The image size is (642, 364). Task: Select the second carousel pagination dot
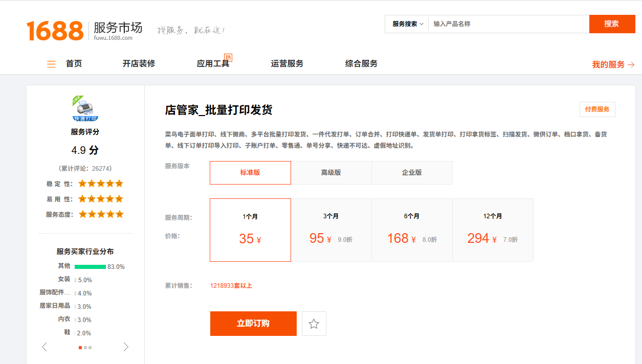tap(85, 348)
